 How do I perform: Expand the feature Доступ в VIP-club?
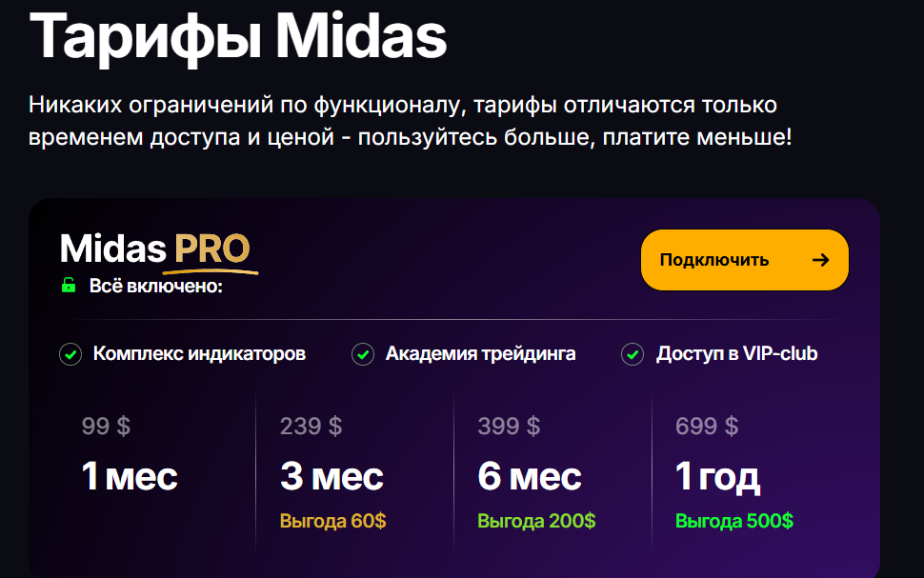click(736, 353)
